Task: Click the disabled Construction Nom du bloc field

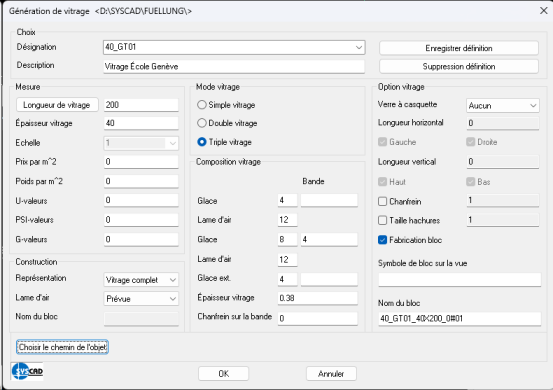Action: [x=141, y=318]
